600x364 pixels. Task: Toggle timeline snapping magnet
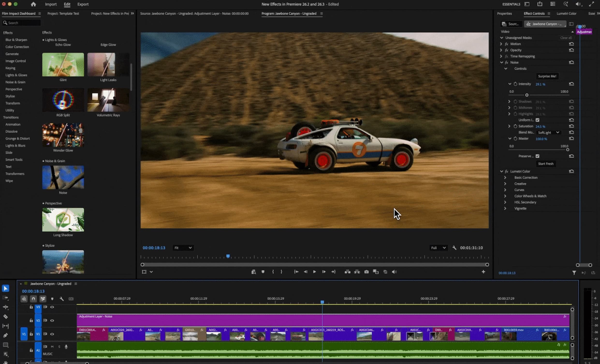pyautogui.click(x=33, y=299)
